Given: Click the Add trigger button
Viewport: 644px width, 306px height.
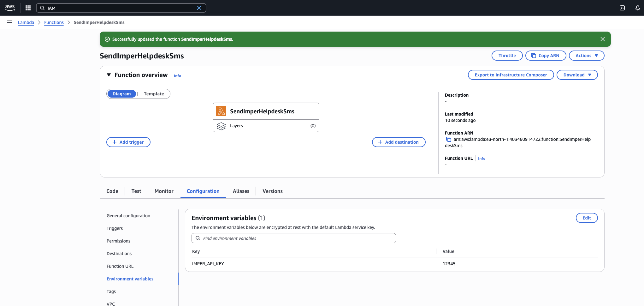Looking at the screenshot, I should [128, 142].
